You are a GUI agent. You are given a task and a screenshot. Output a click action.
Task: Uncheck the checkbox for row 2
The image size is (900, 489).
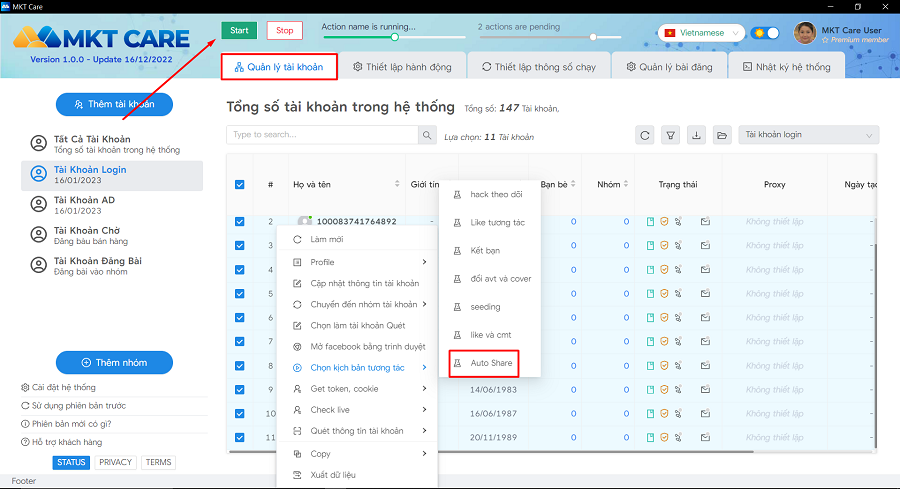click(x=240, y=222)
